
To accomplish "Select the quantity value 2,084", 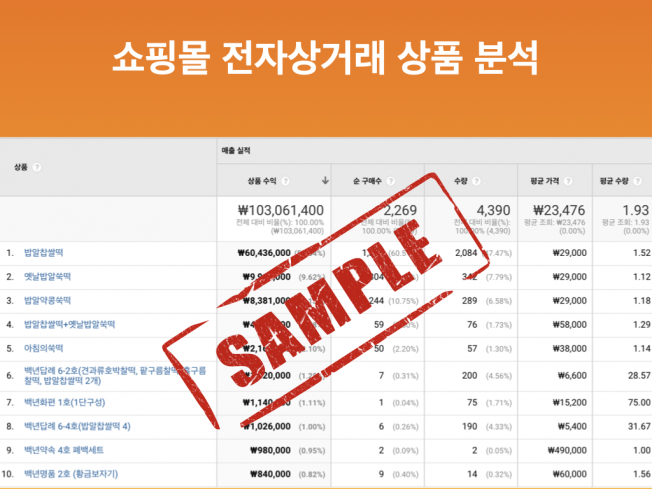I will tap(466, 253).
